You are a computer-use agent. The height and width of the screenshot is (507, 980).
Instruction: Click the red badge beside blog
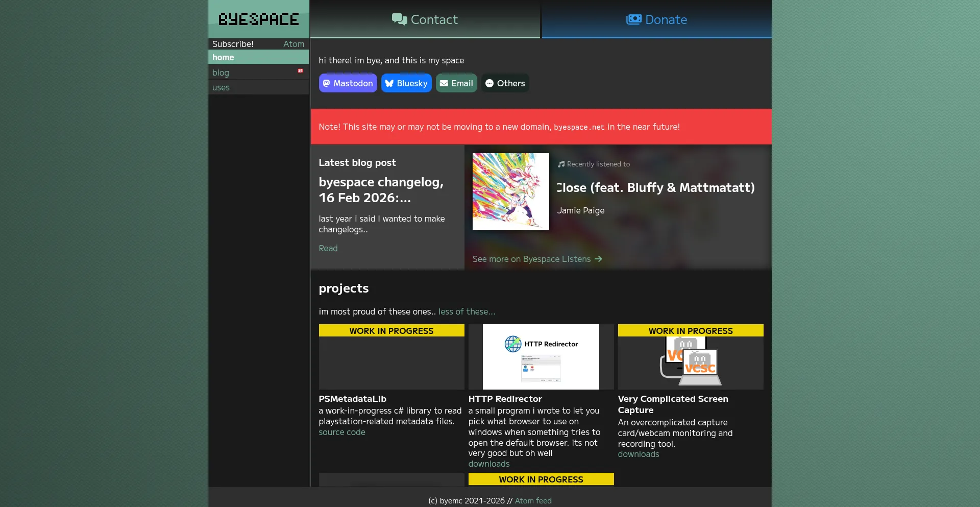pos(301,70)
